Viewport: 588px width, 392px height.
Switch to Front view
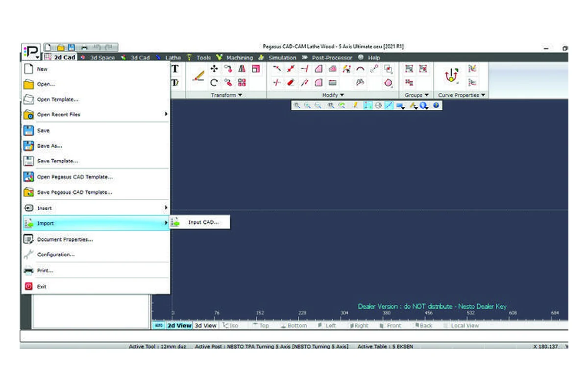click(x=391, y=325)
